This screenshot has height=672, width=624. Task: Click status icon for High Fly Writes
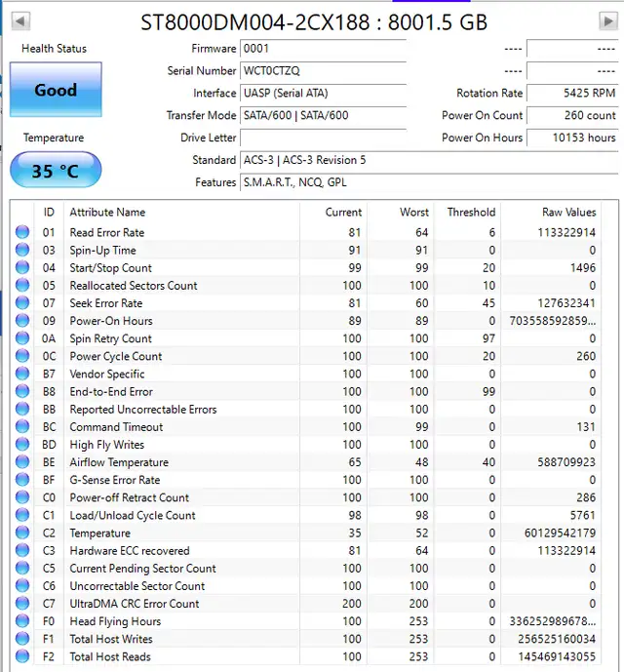[x=22, y=444]
